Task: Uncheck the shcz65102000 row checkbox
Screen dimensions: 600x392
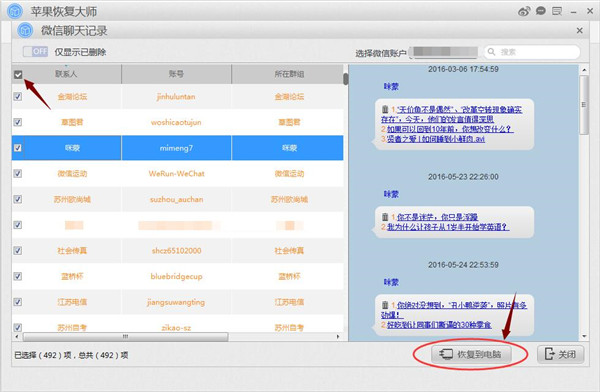Action: [18, 250]
